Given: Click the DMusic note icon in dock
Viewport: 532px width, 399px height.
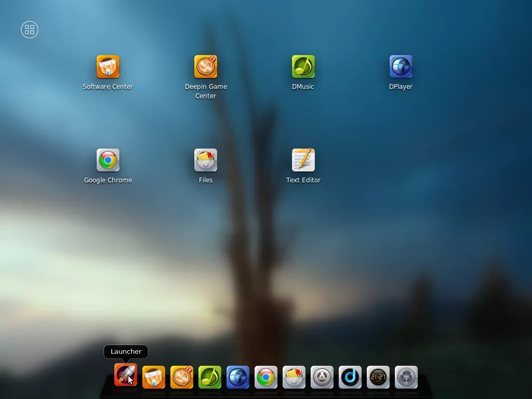Looking at the screenshot, I should click(x=210, y=377).
